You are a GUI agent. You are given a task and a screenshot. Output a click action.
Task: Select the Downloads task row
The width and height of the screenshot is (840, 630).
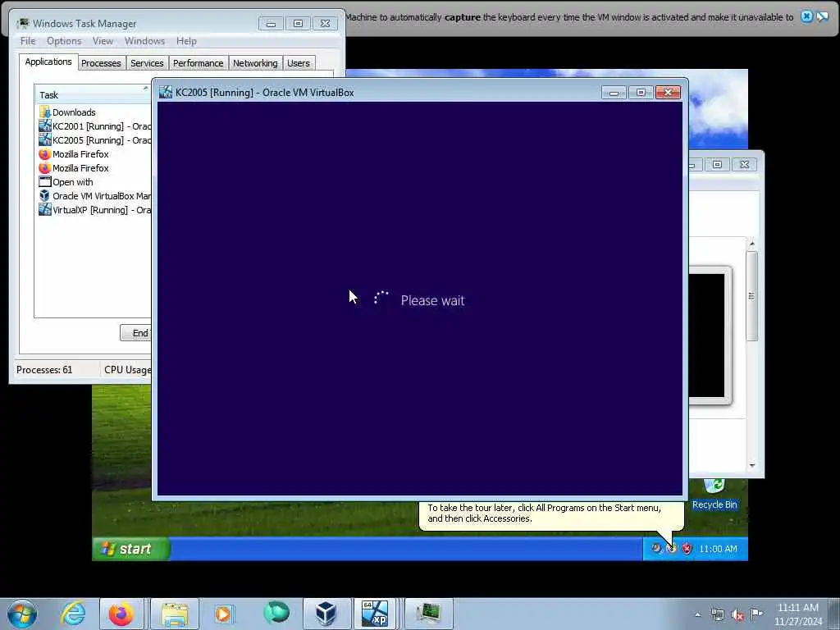[x=94, y=112]
